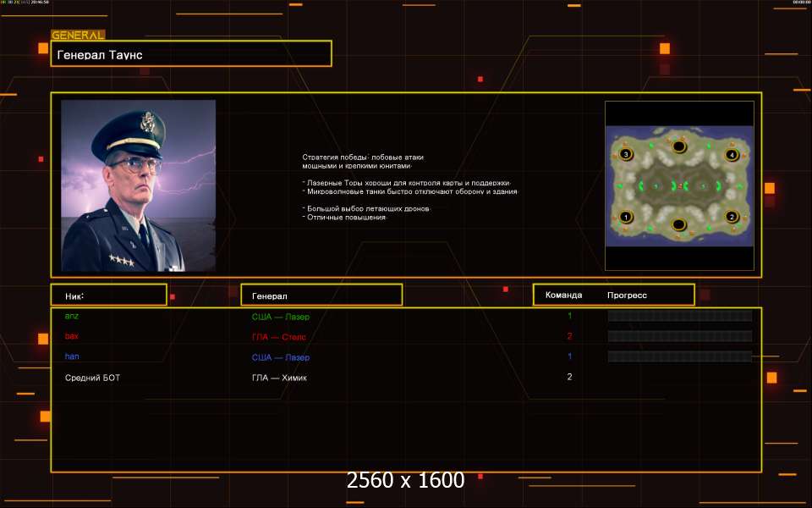Select the Средний БОТ player entry

(92, 378)
